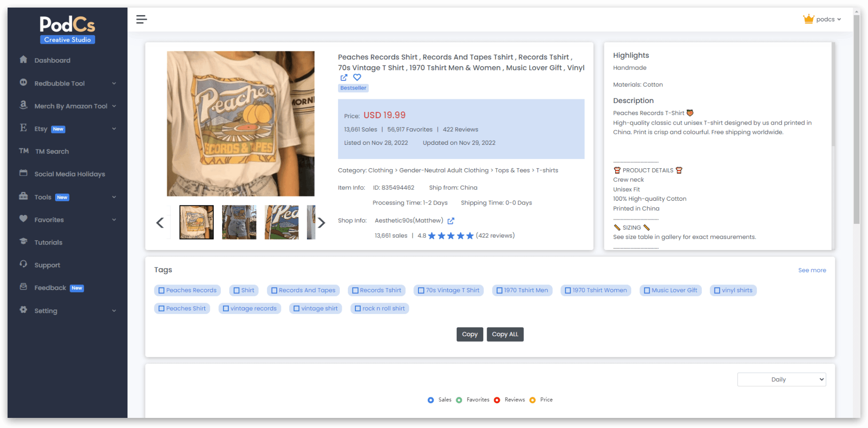868x428 pixels.
Task: Check the Records And Tapes tag
Action: (x=274, y=290)
